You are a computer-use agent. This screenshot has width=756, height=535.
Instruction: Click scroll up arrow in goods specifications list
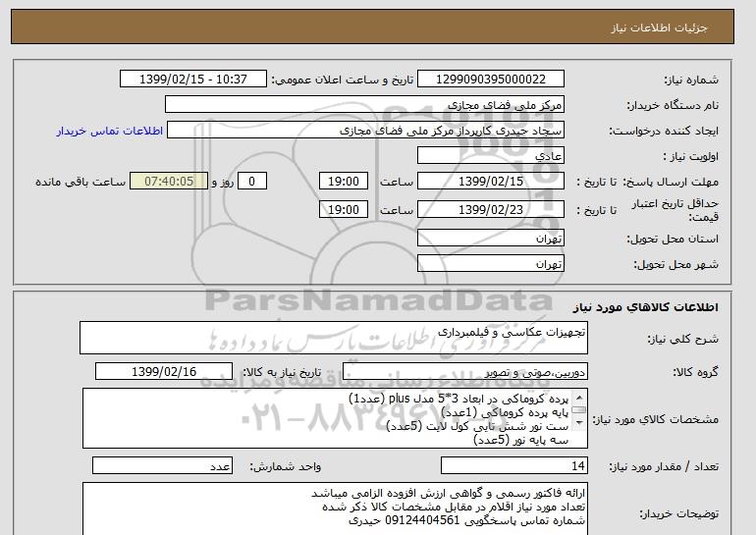[579, 398]
